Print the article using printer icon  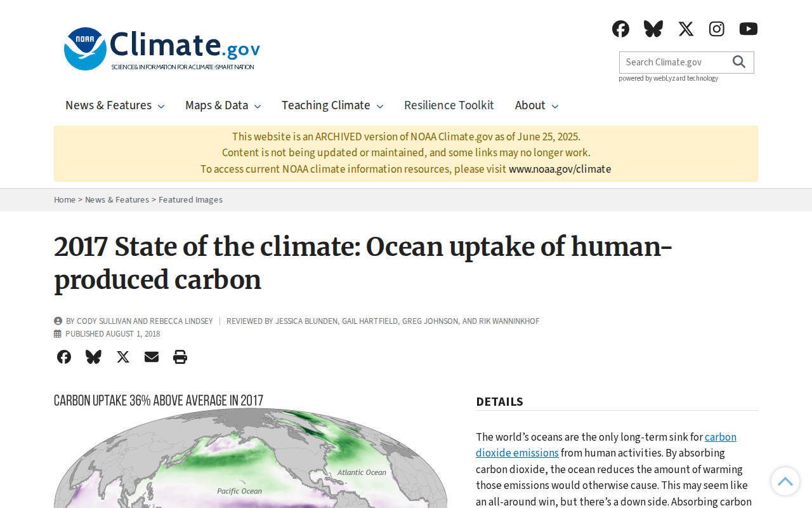tap(180, 357)
